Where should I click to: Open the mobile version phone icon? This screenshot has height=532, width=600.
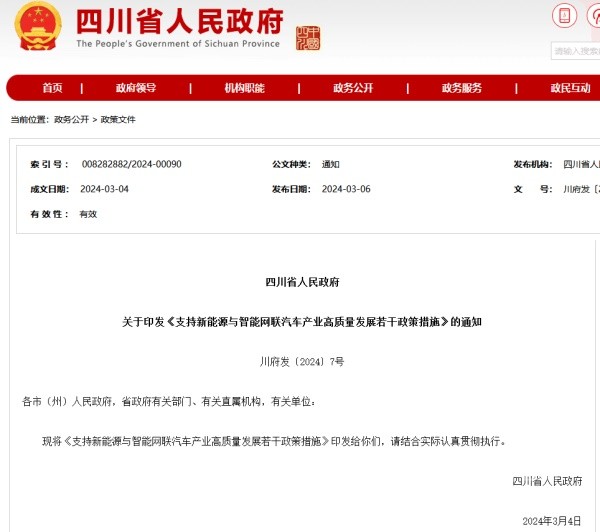564,15
